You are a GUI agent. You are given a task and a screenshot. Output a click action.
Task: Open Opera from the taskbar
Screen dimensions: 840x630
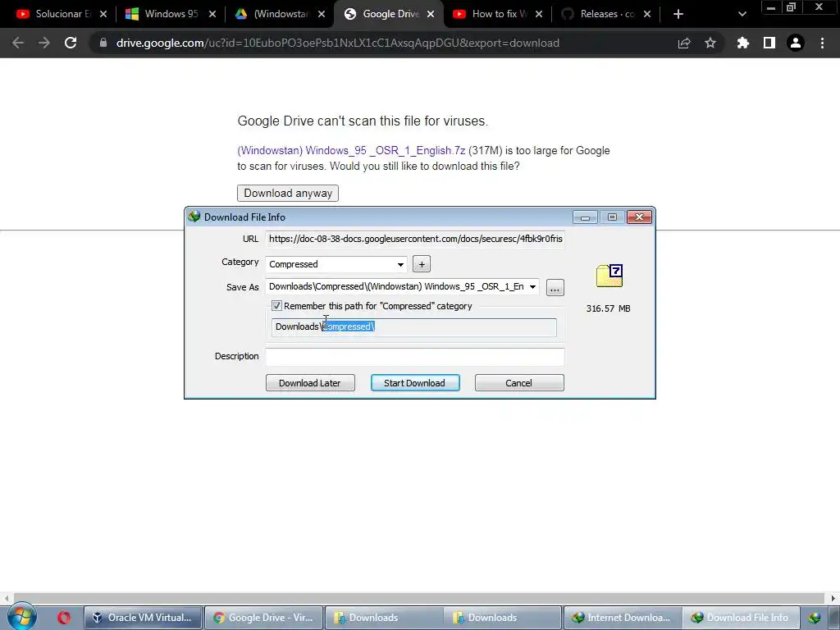(64, 618)
